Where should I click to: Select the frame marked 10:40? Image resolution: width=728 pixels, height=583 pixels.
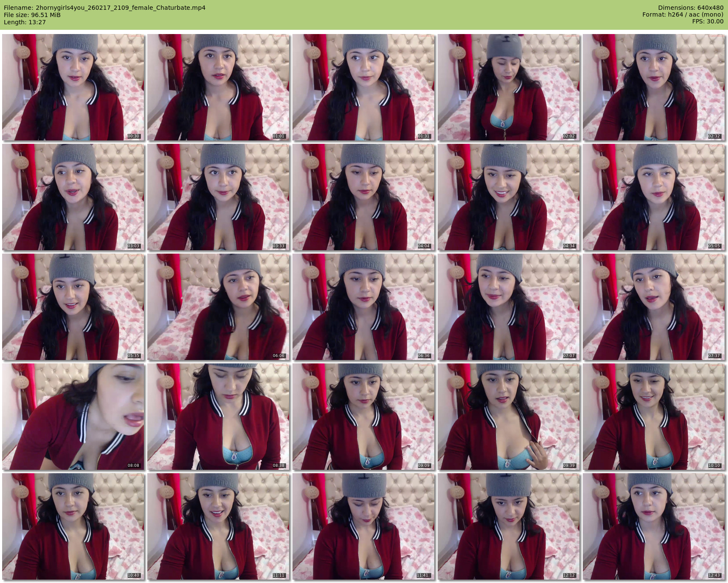click(x=73, y=526)
